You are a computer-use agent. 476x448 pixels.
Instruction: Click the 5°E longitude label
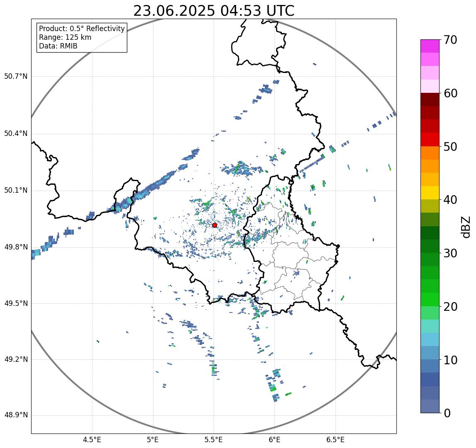153,440
